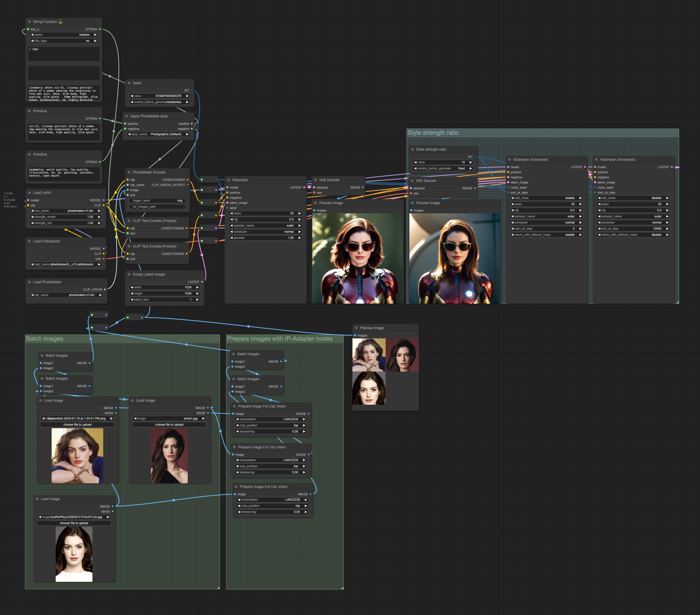Click the Empty Latent Image node collapse dot
This screenshot has width=700, height=615.
[129, 274]
